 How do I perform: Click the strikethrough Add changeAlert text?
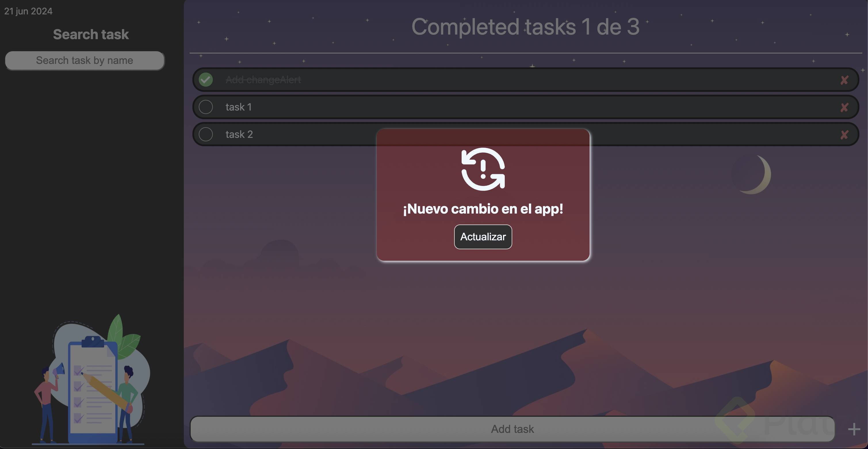coord(263,80)
